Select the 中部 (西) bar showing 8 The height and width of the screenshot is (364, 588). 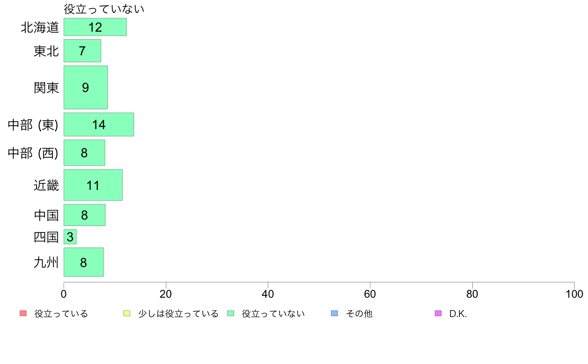coord(84,152)
